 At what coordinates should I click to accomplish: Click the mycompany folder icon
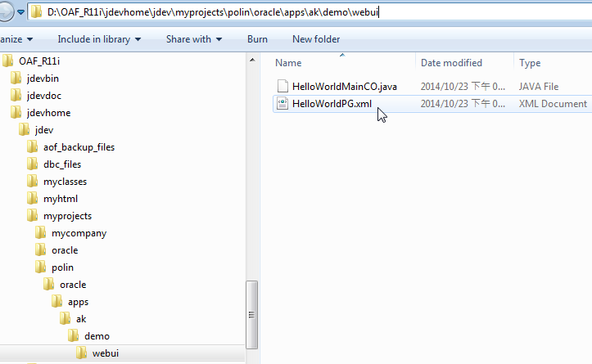click(41, 233)
